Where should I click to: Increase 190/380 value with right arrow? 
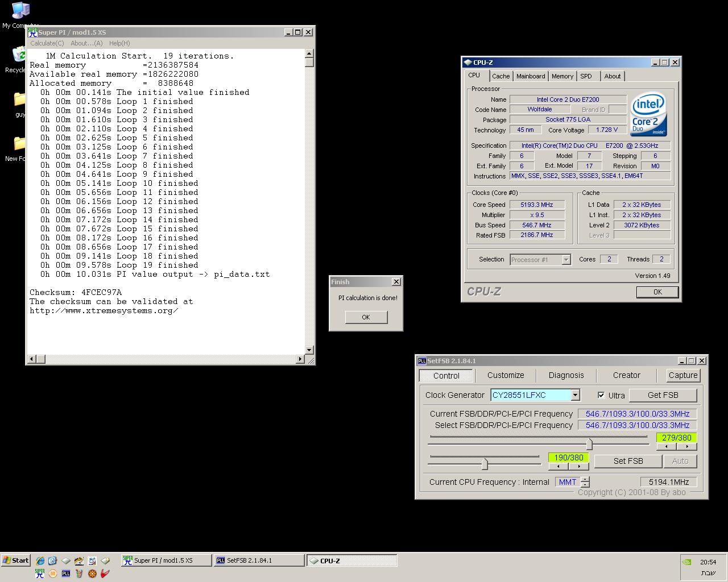(x=579, y=467)
